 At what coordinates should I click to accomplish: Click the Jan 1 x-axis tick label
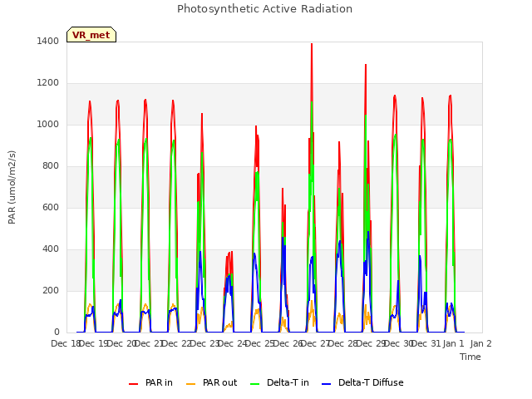point(453,343)
